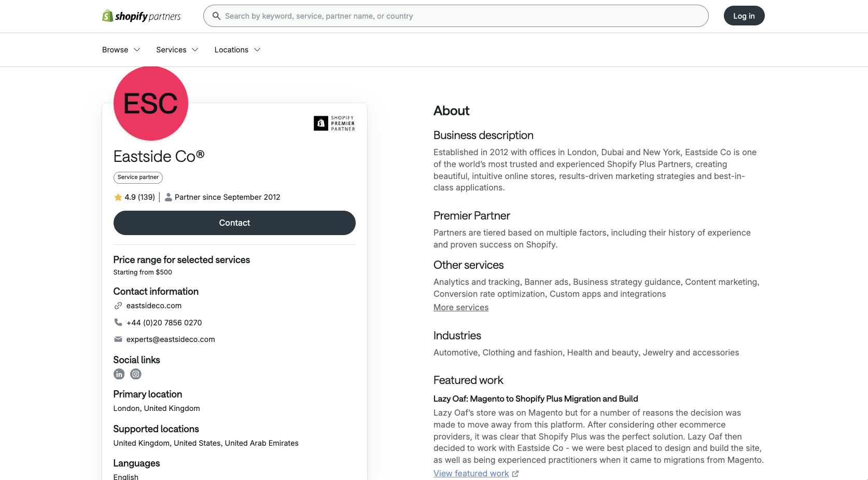Click the Contact button

pyautogui.click(x=234, y=223)
